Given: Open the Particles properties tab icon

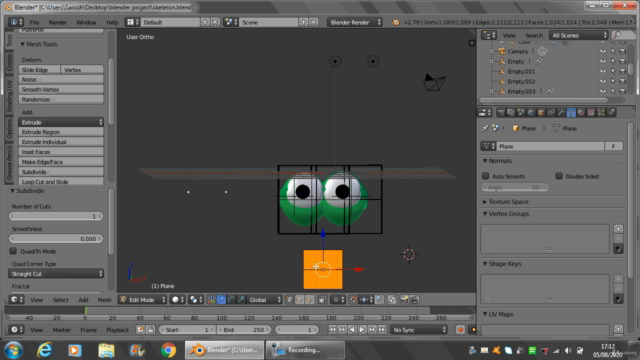Looking at the screenshot, I should click(601, 112).
